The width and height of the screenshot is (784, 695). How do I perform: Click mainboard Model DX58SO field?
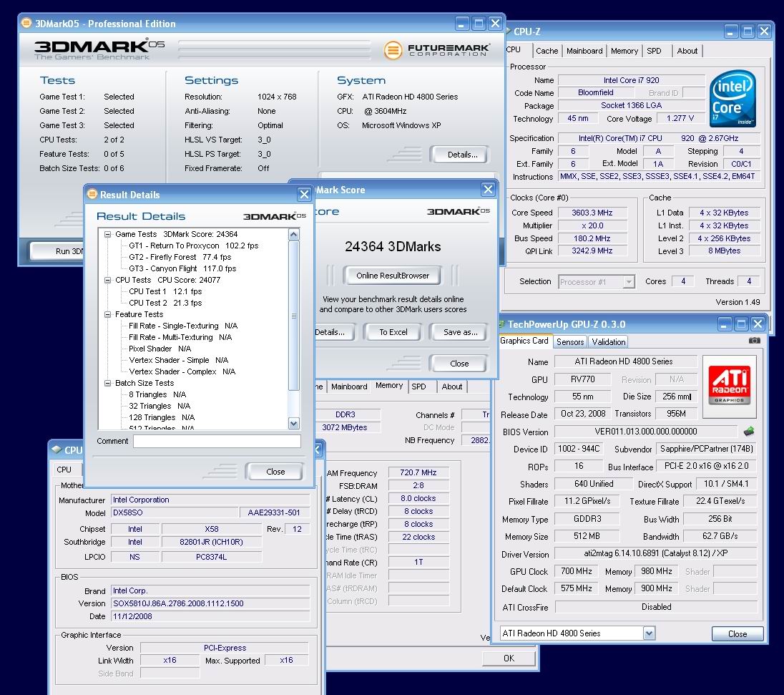[174, 512]
